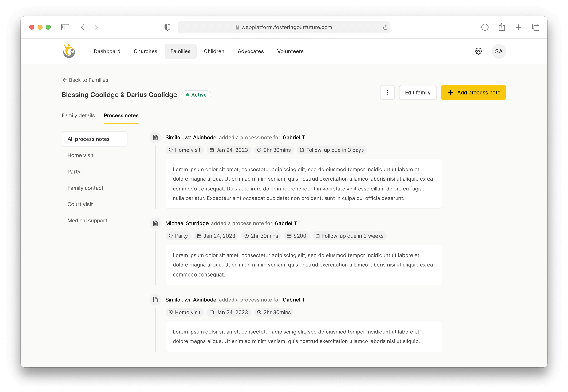
Task: Click the browser share icon
Action: tap(502, 27)
